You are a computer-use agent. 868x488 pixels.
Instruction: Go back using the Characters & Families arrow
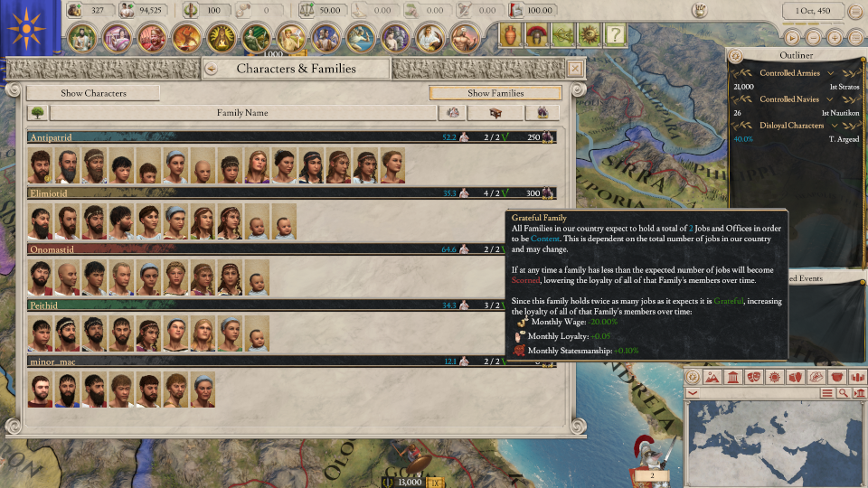(x=212, y=69)
